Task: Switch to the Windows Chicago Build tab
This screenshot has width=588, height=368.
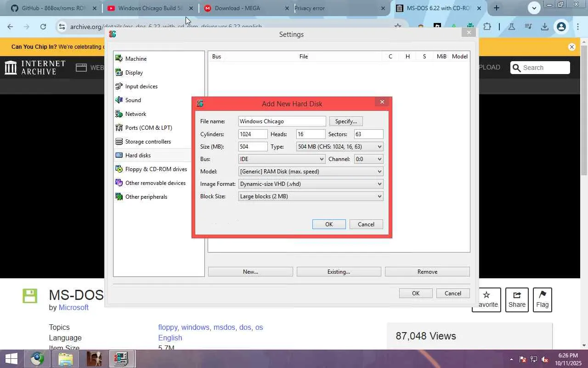Action: point(150,8)
